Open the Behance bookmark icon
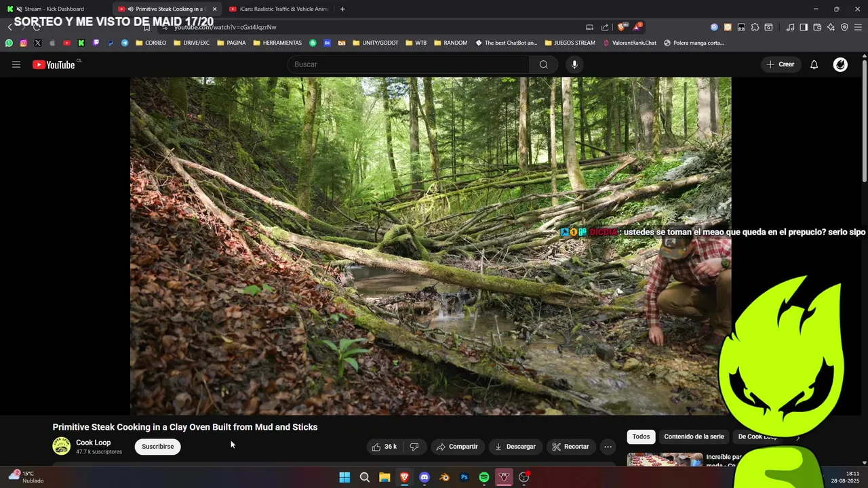868x488 pixels. [327, 43]
